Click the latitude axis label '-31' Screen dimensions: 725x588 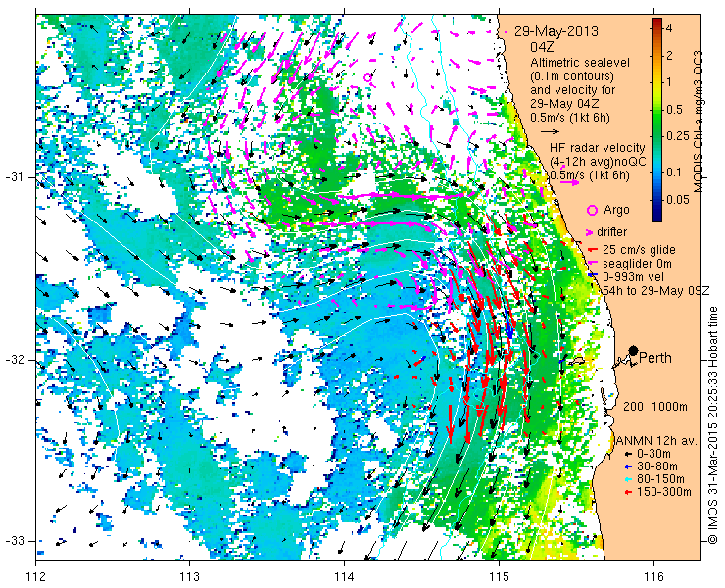(x=15, y=177)
